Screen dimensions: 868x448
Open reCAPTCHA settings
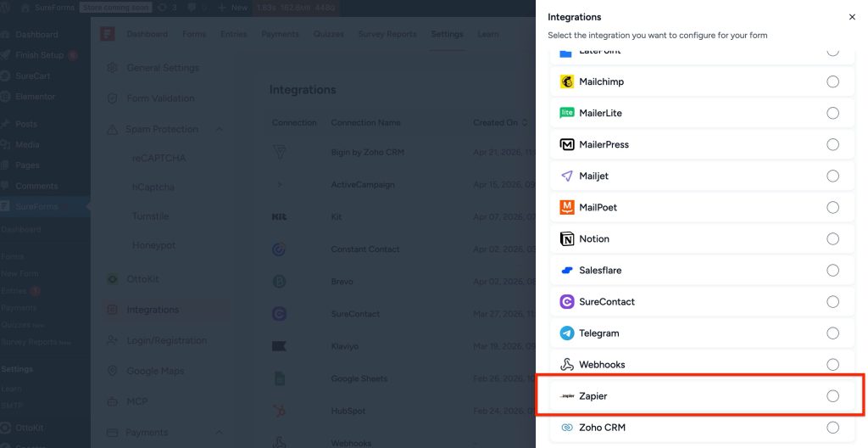[159, 158]
